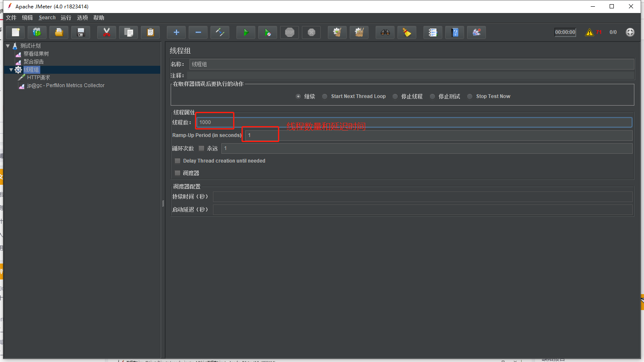This screenshot has height=362, width=644.
Task: Start the test with green play icon
Action: (x=246, y=32)
